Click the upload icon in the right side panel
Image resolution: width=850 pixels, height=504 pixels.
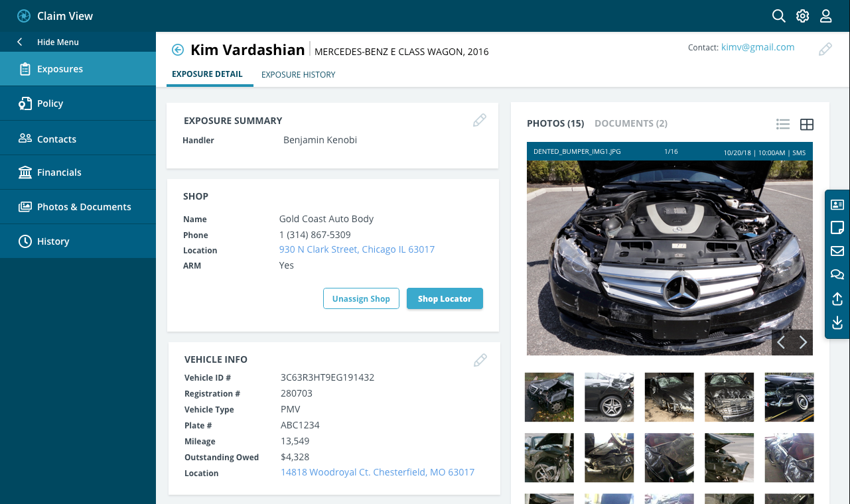coord(837,299)
